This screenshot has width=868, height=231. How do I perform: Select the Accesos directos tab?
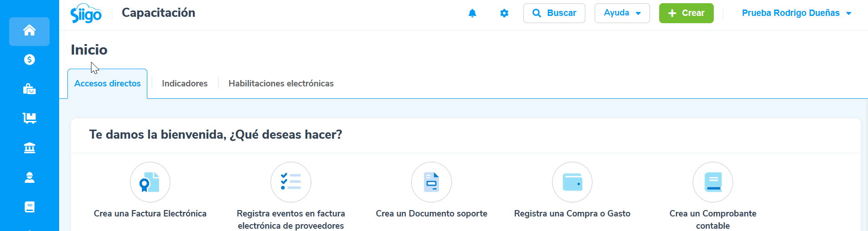(107, 84)
